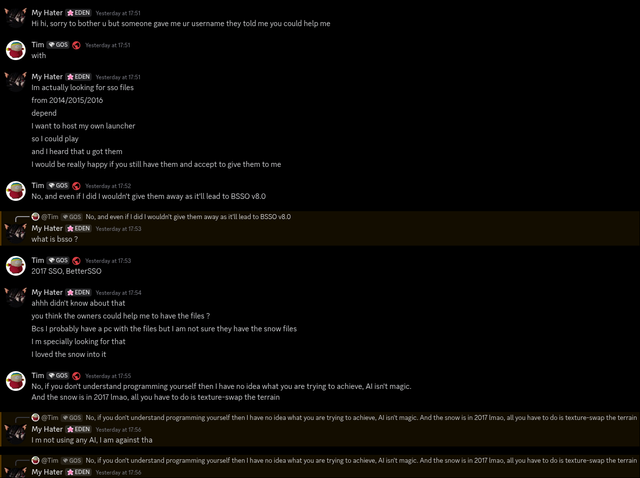Open Tim's avatar on the "AI isn't magic" message
The height and width of the screenshot is (478, 640).
(16, 381)
